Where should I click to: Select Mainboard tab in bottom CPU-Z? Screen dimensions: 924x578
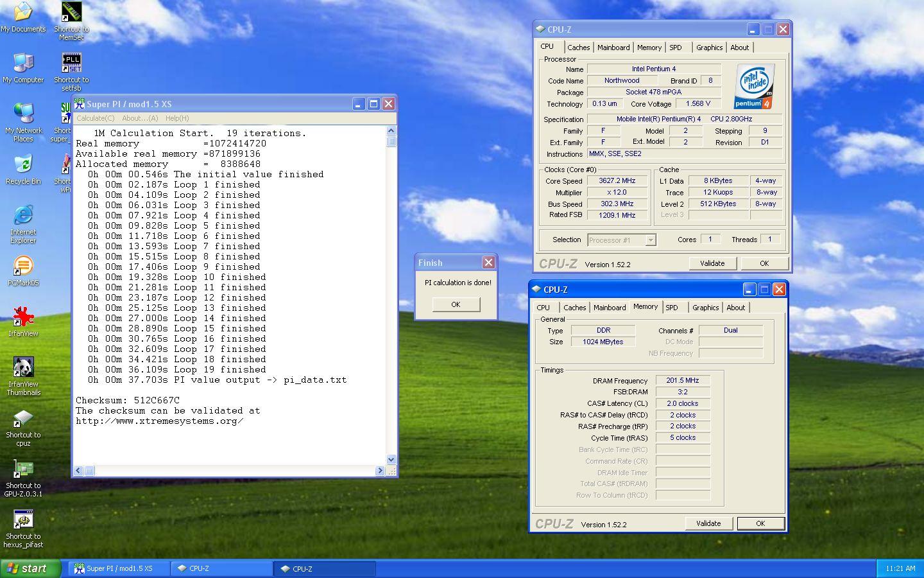point(610,308)
